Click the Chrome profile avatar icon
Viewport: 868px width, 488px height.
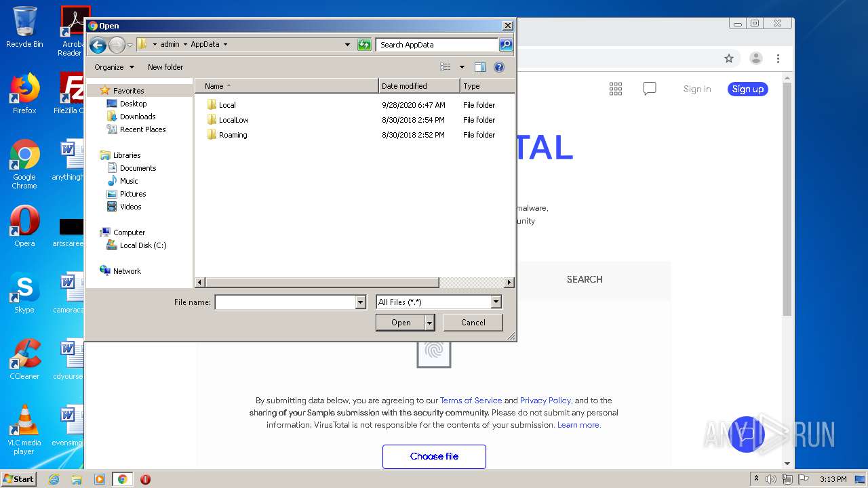tap(756, 58)
